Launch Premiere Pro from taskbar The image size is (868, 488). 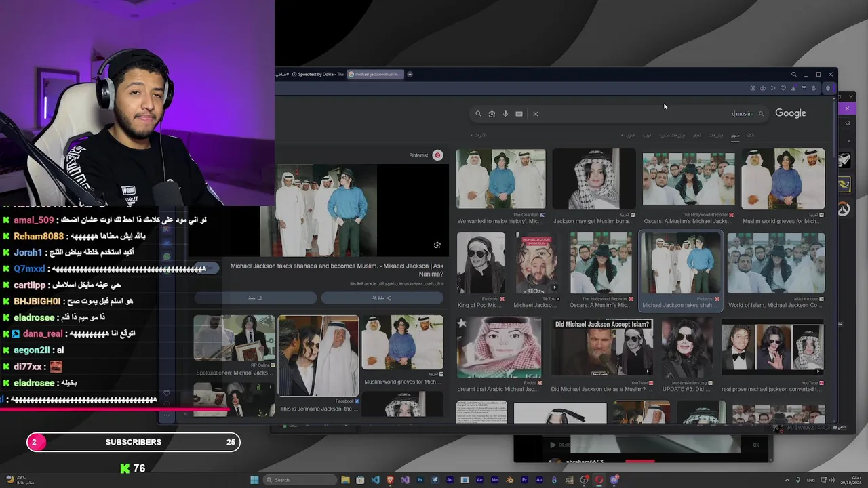[524, 480]
